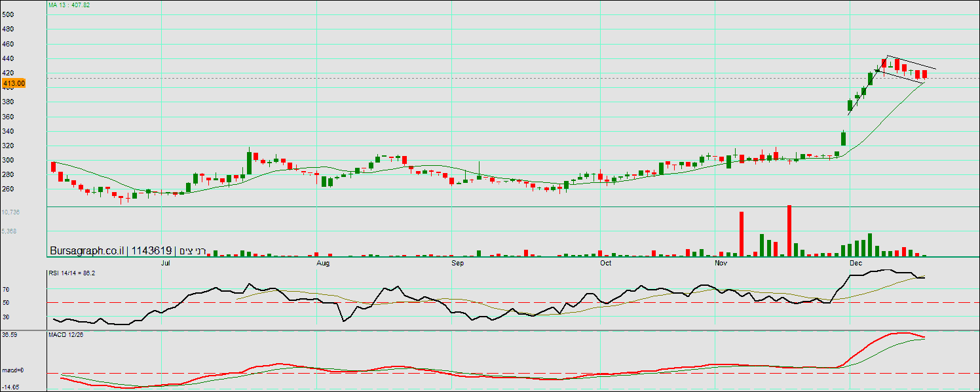The height and width of the screenshot is (392, 980).
Task: Click the 300 price axis label
Action: (8, 160)
